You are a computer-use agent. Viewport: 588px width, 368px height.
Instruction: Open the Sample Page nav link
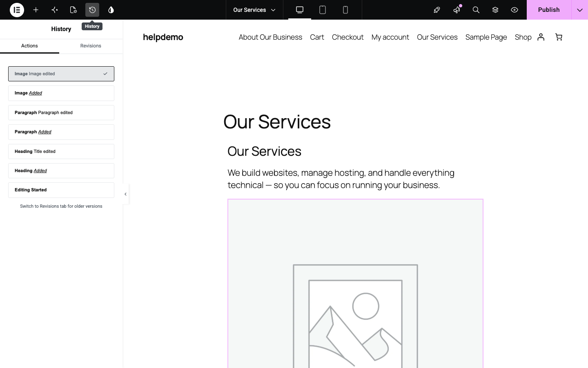point(486,37)
